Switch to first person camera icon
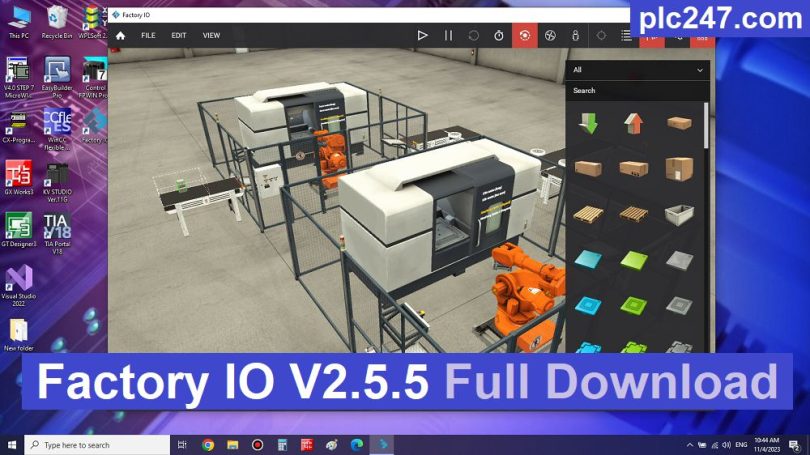 coord(575,36)
